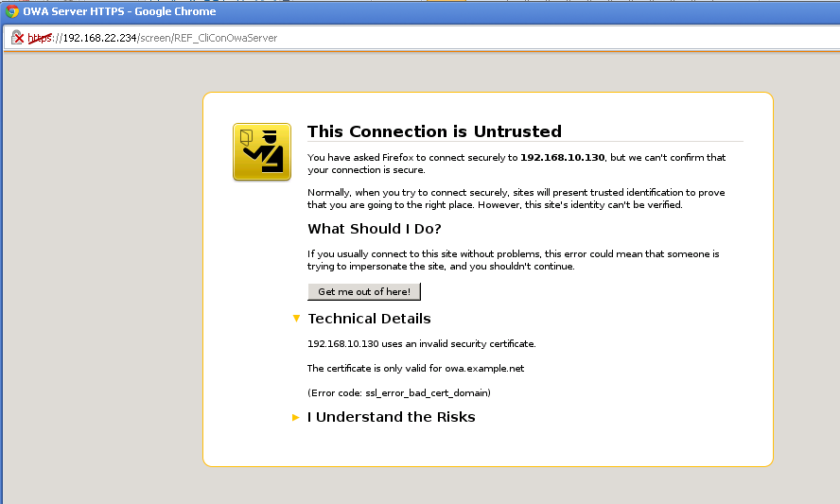Click the 'Get me out of here!' button
This screenshot has width=840, height=504.
click(x=364, y=292)
